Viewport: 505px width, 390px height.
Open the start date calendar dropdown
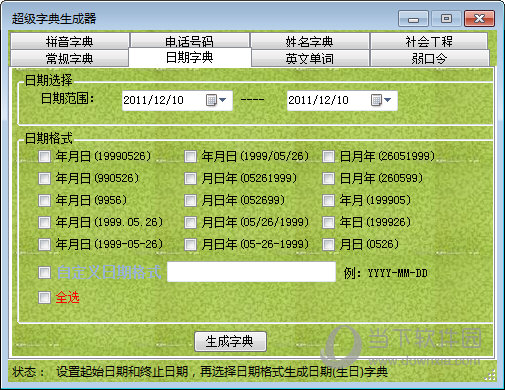click(x=216, y=100)
